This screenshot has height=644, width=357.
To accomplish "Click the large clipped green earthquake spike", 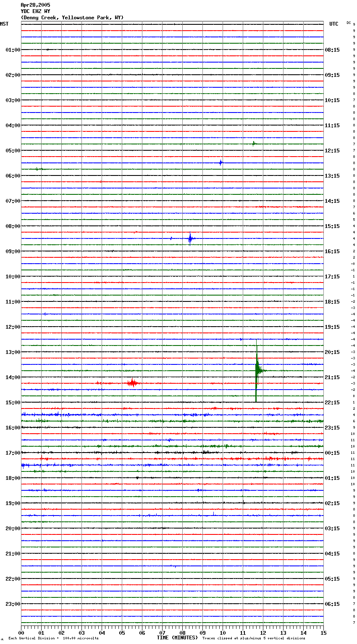I will pos(257,371).
